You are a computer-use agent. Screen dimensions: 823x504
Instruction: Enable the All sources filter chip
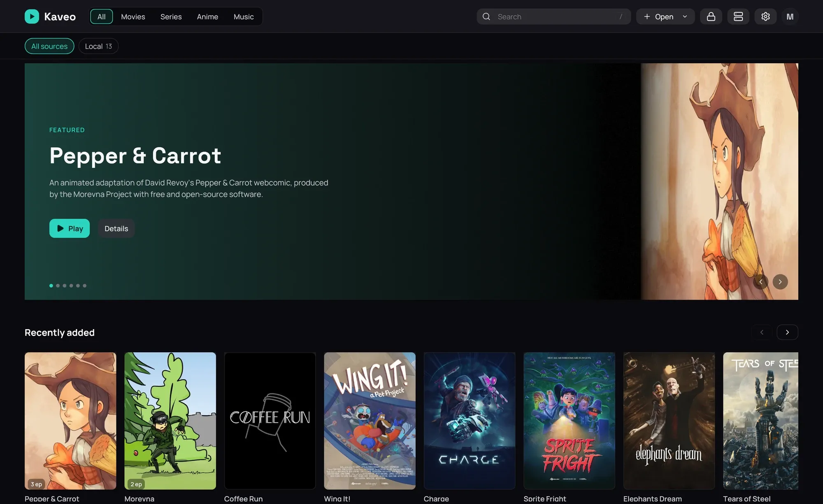[49, 46]
